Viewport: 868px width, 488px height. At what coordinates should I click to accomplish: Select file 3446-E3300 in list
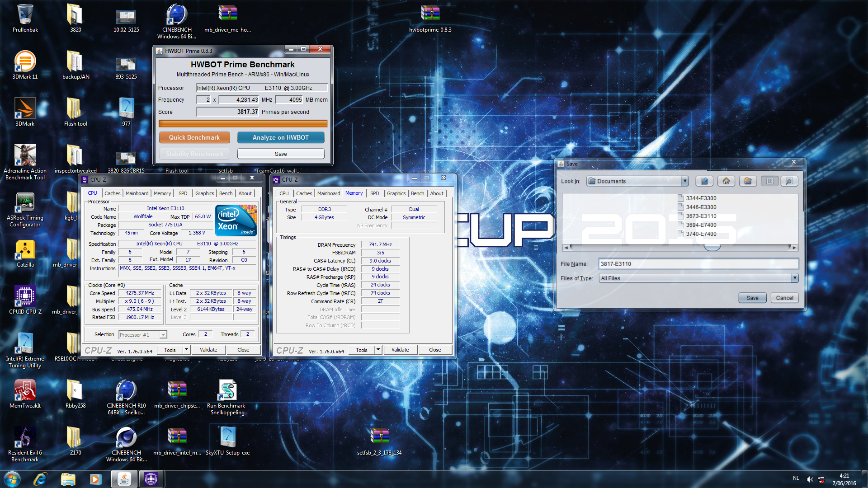click(697, 207)
